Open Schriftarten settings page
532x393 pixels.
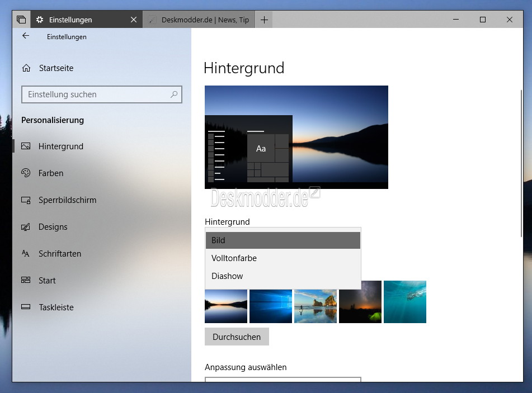click(x=60, y=254)
